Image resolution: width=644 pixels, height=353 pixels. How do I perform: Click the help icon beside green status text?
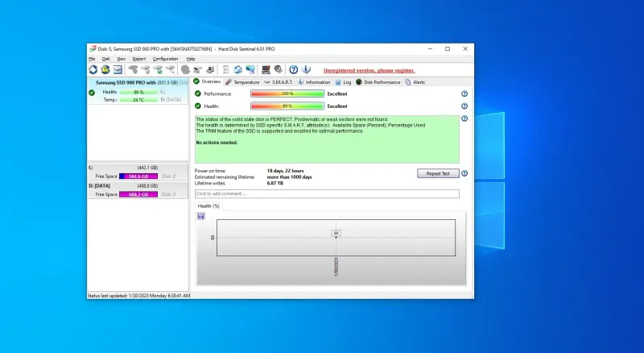[x=464, y=119]
